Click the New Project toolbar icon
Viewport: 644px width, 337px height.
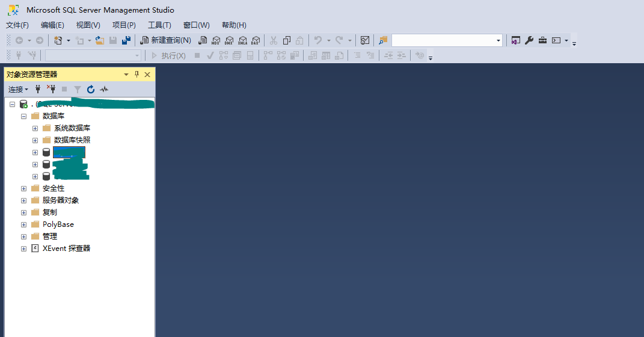point(58,40)
